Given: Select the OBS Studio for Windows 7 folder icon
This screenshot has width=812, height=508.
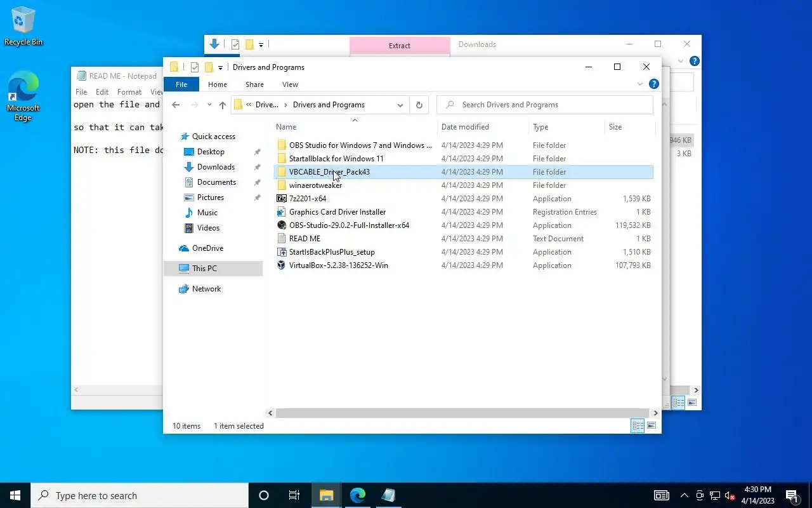Looking at the screenshot, I should click(282, 145).
